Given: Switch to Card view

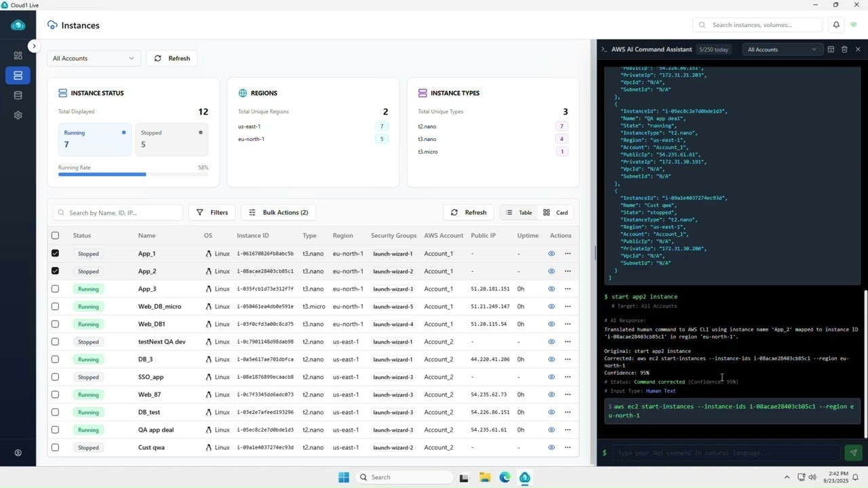Looking at the screenshot, I should 555,212.
